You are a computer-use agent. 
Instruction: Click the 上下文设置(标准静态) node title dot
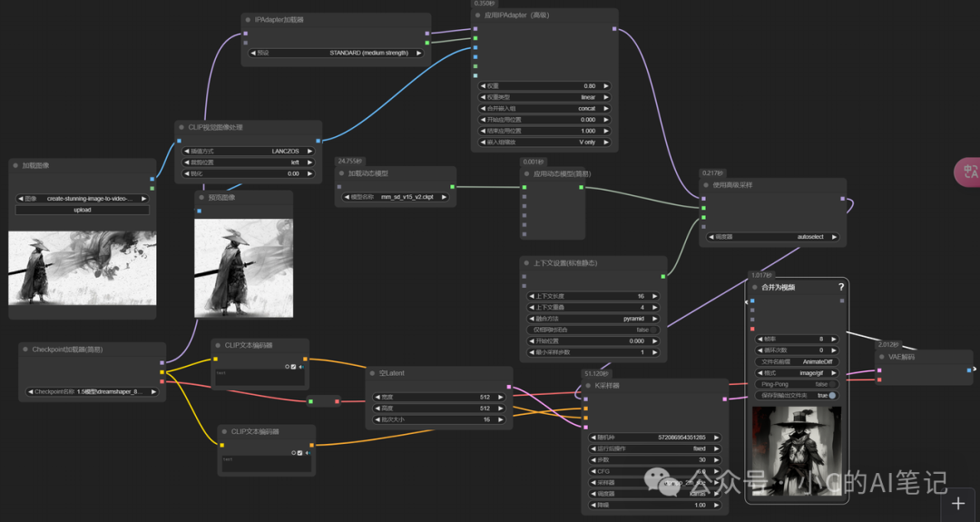pos(527,263)
